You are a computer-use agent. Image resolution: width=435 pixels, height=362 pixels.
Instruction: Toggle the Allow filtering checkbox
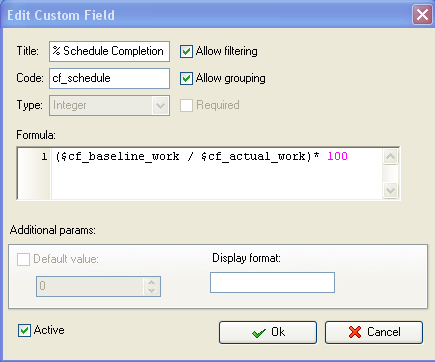pyautogui.click(x=186, y=51)
